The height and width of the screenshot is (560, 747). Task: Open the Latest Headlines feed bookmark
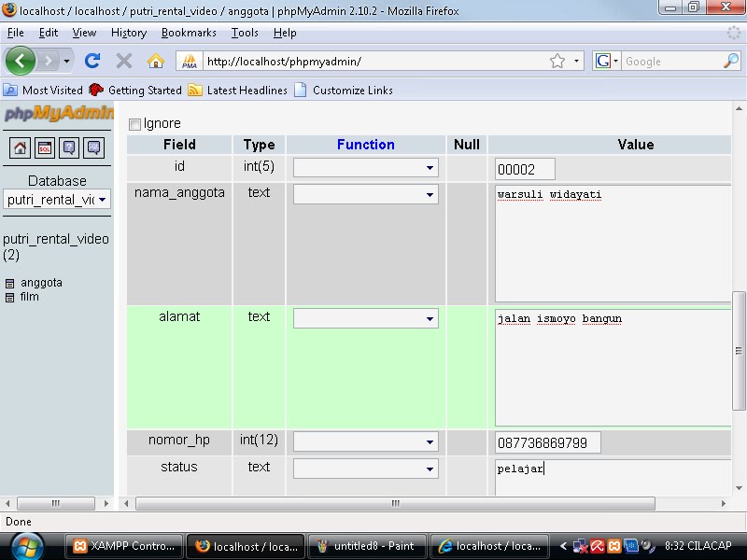[x=238, y=90]
